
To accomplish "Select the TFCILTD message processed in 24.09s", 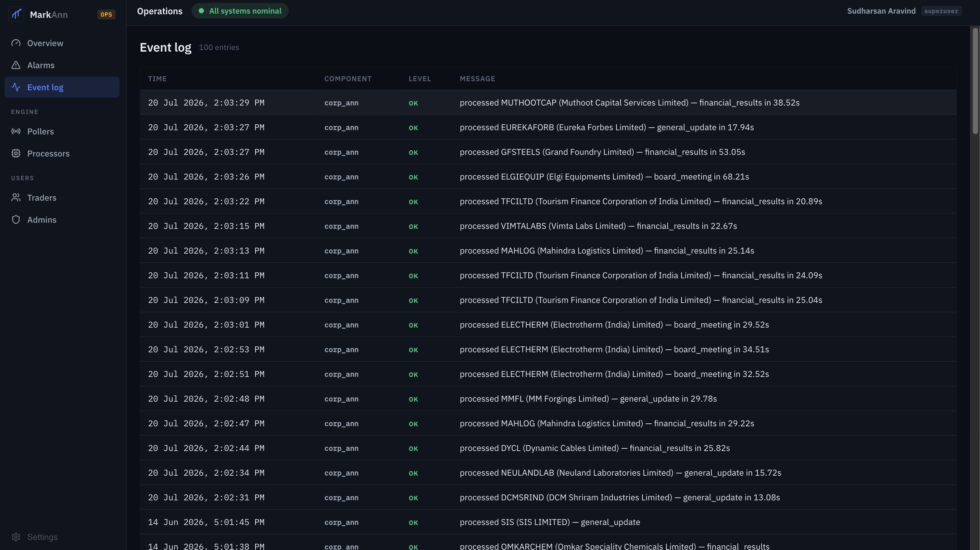I will [x=641, y=275].
